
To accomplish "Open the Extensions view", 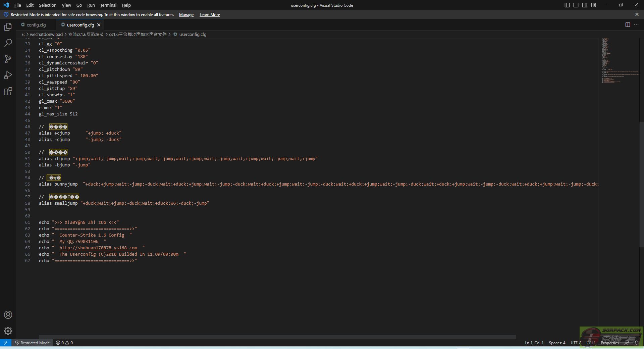I will (x=8, y=91).
